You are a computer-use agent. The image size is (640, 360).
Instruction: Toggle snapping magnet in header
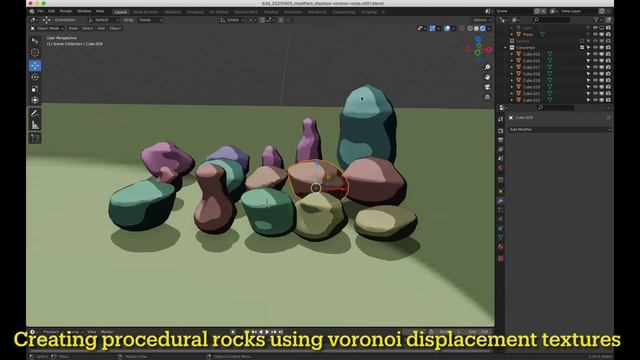pyautogui.click(x=262, y=20)
